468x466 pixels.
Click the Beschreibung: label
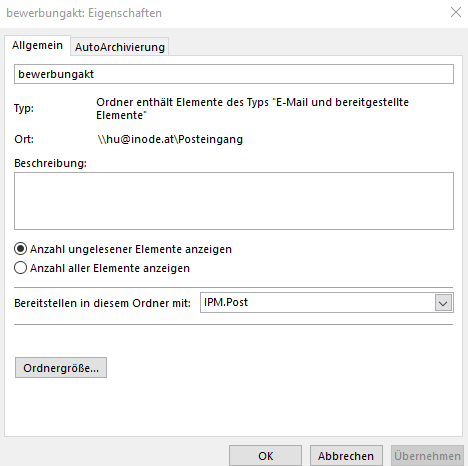point(50,163)
